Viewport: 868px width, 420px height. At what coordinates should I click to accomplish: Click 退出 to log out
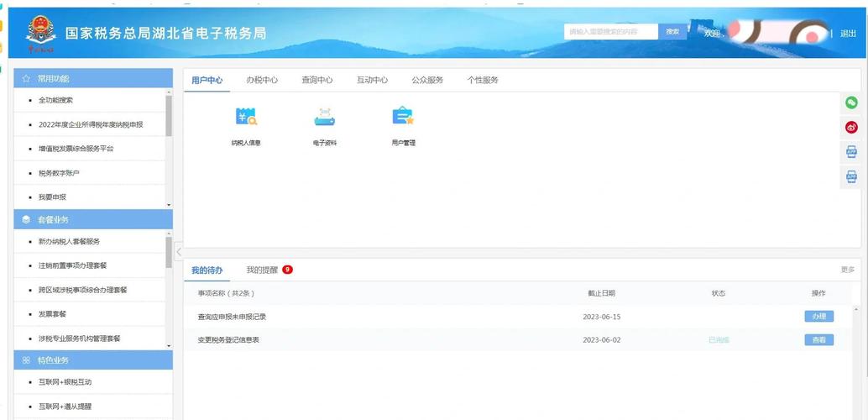click(848, 34)
